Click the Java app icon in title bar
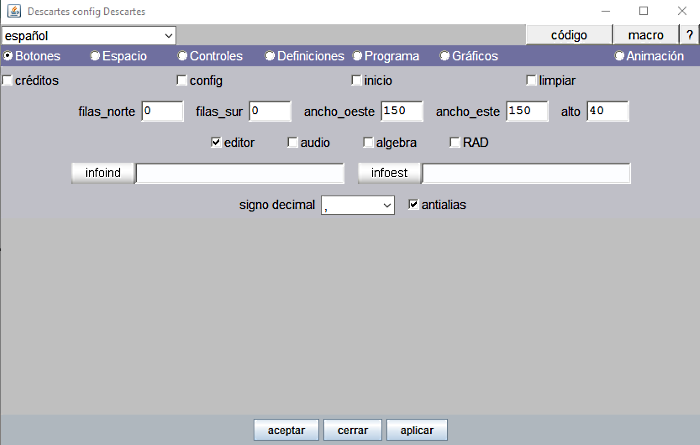Screen dimensions: 700x445 pos(14,11)
